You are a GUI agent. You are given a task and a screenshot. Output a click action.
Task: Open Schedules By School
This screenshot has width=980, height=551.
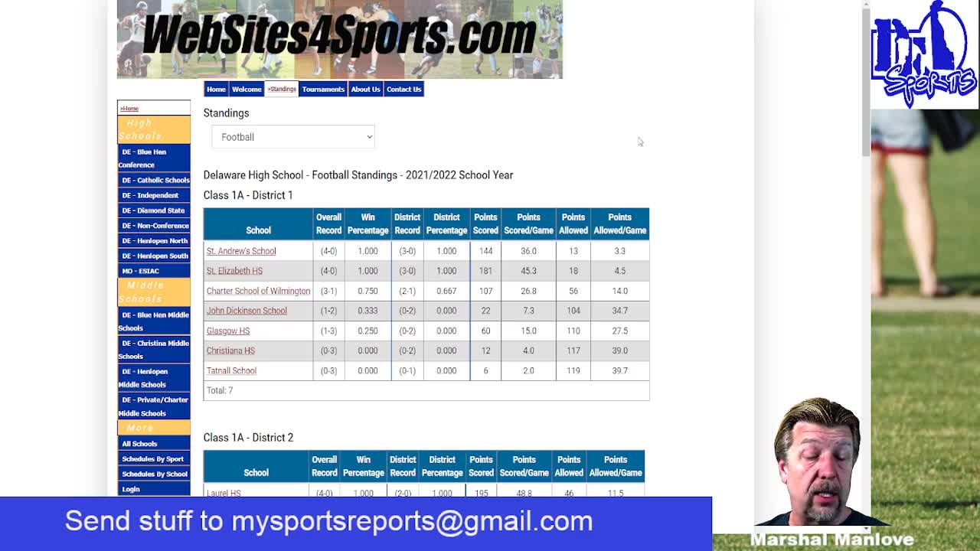coord(154,474)
